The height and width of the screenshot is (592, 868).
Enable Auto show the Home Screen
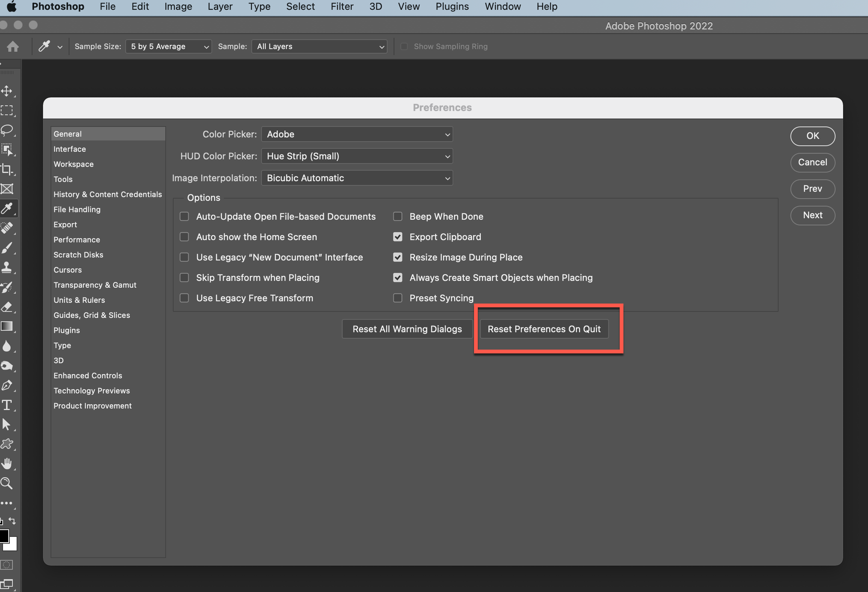pos(185,237)
